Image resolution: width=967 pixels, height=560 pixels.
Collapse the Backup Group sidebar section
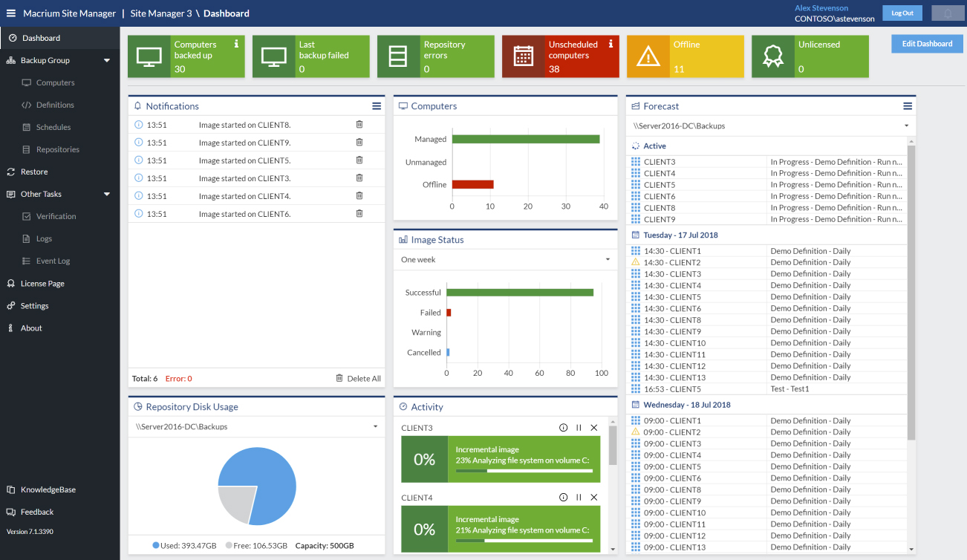106,60
